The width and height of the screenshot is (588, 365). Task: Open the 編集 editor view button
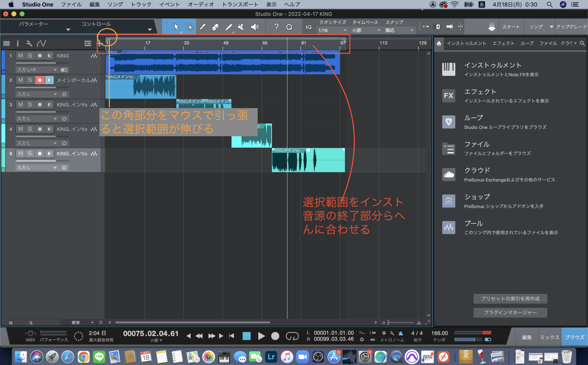pyautogui.click(x=527, y=337)
